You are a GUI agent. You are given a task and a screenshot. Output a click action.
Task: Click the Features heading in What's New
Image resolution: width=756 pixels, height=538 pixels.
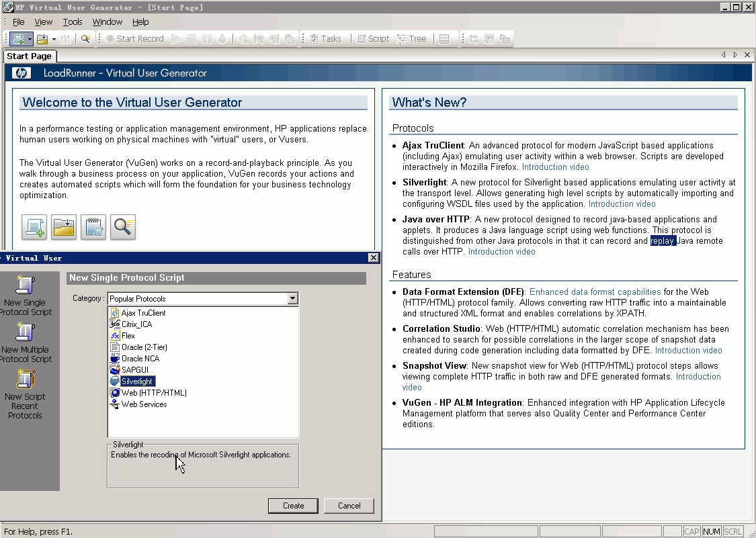point(412,275)
